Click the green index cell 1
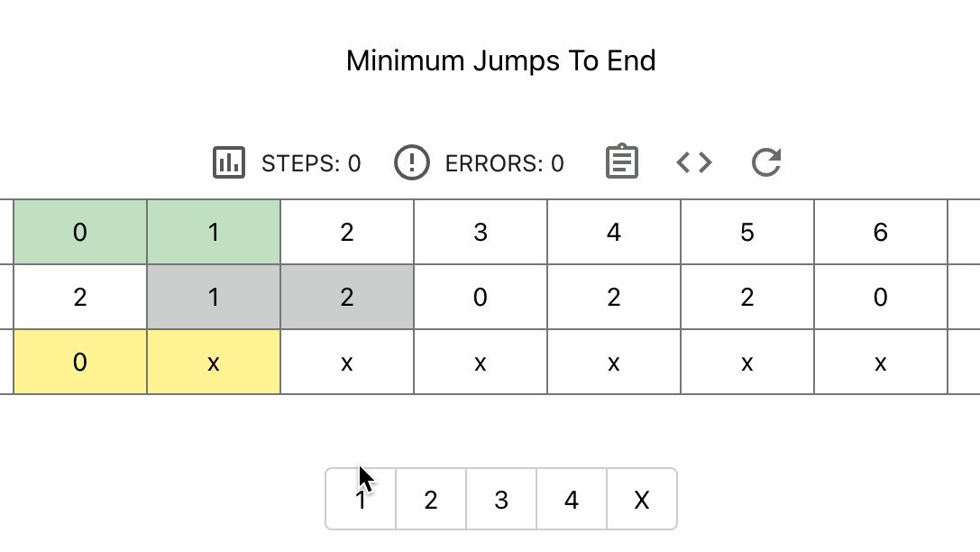Viewport: 980px width, 552px height. 214,233
